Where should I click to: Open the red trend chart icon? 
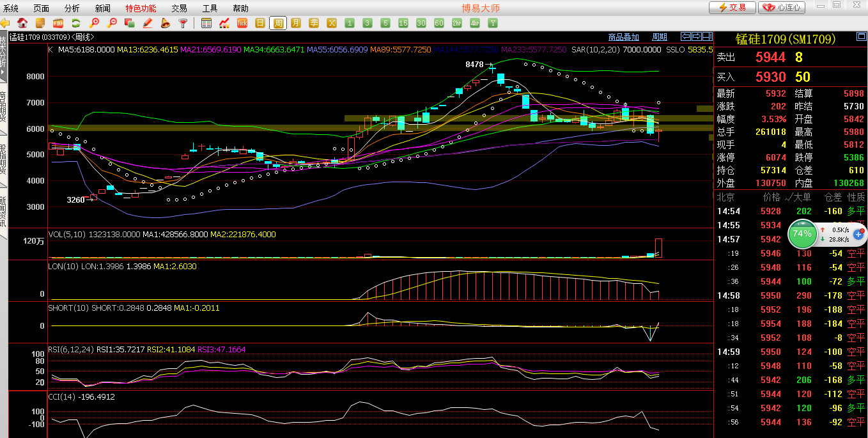pyautogui.click(x=224, y=23)
